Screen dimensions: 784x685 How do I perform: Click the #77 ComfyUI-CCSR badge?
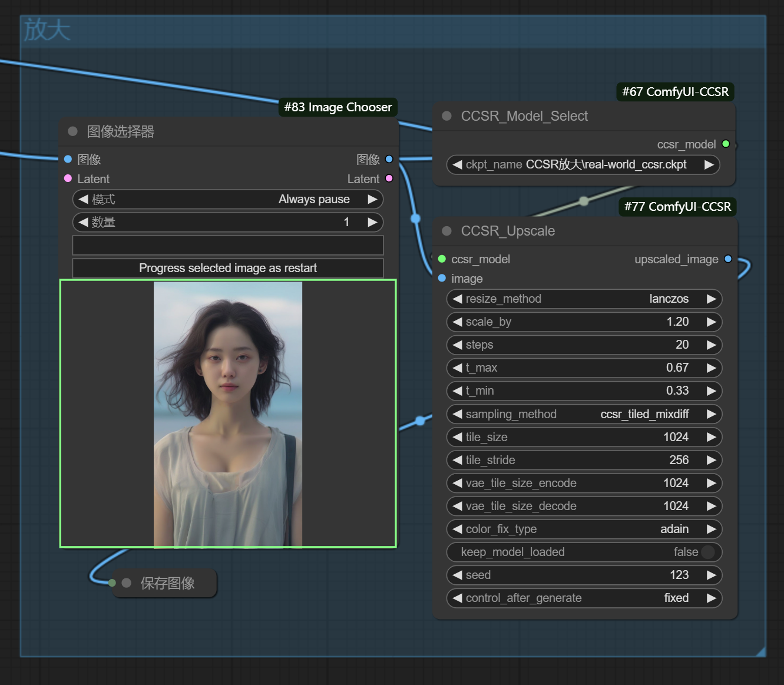pyautogui.click(x=677, y=207)
